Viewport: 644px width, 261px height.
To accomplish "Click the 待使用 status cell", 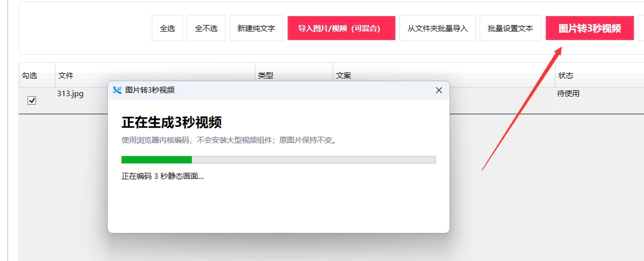I will [x=568, y=93].
